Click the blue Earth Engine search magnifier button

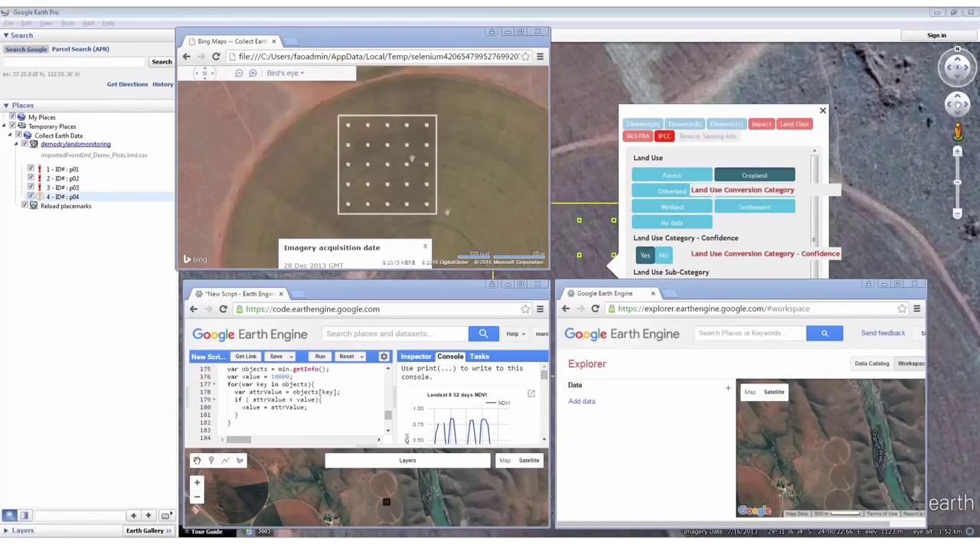coord(483,334)
